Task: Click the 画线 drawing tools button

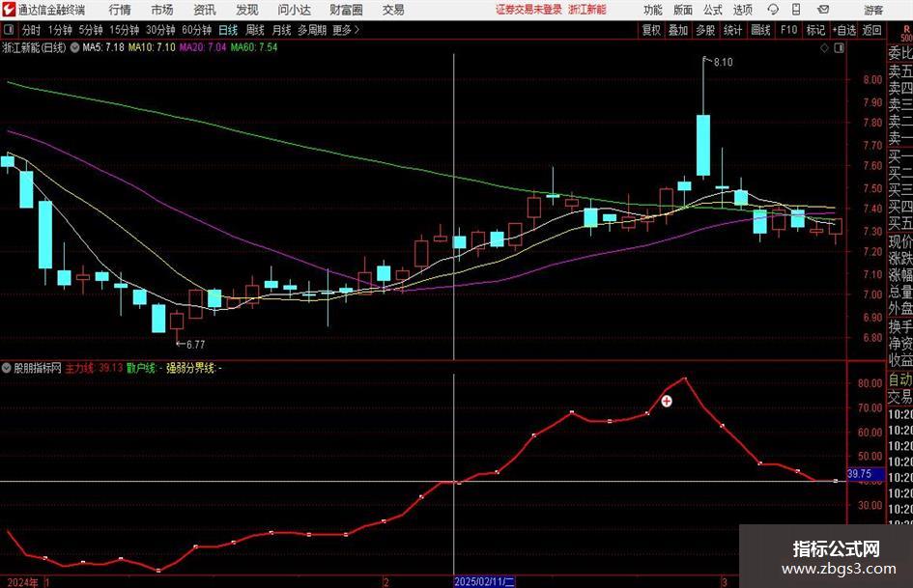Action: 760,30
